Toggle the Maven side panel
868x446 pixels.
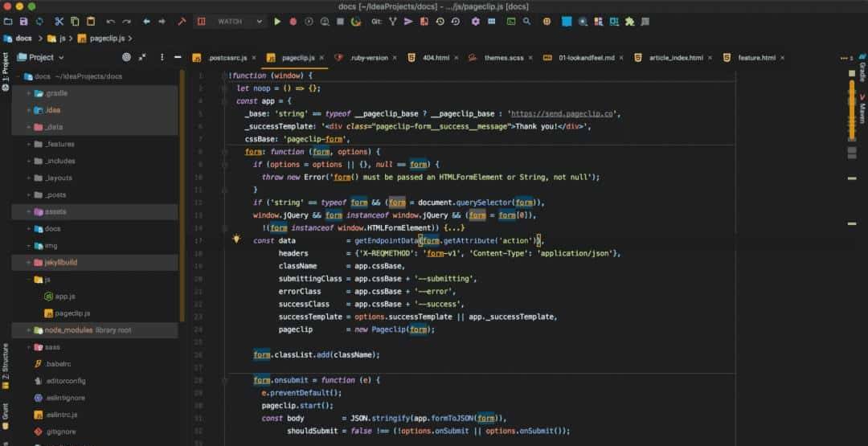coord(862,108)
